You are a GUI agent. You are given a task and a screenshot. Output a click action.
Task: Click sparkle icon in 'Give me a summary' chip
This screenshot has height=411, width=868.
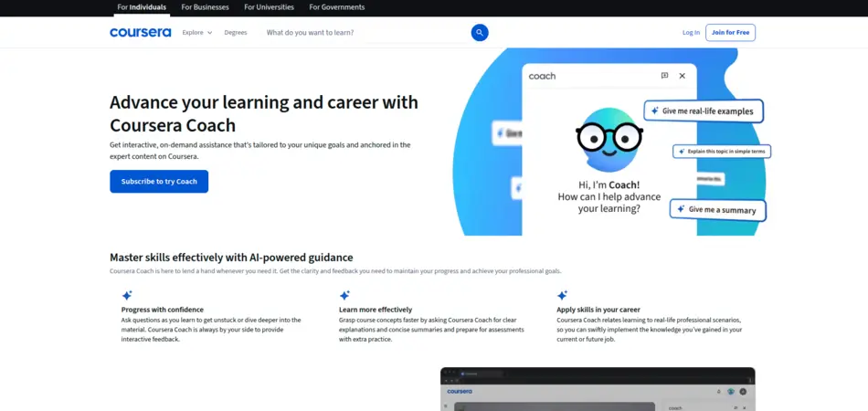tap(681, 210)
